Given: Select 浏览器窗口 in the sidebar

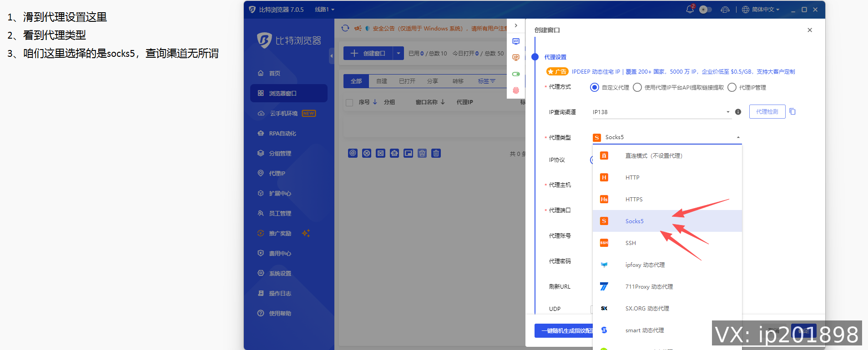Looking at the screenshot, I should tap(288, 93).
